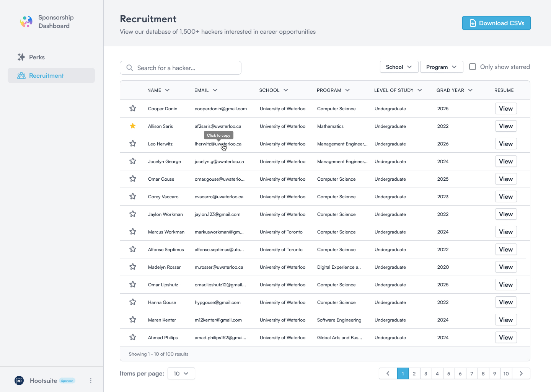Star the hacker Leo Herwitz

coord(133,144)
